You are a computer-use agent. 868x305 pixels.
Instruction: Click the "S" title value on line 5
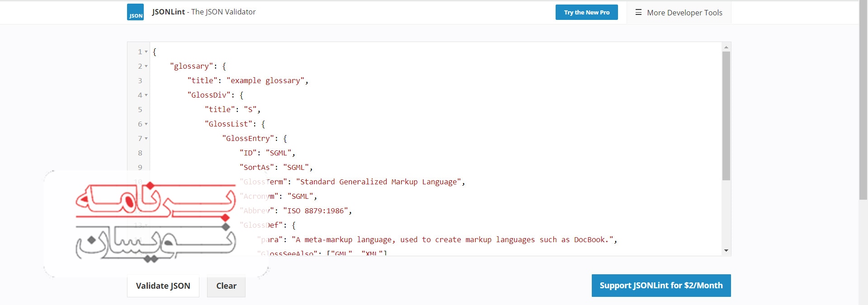coord(250,109)
